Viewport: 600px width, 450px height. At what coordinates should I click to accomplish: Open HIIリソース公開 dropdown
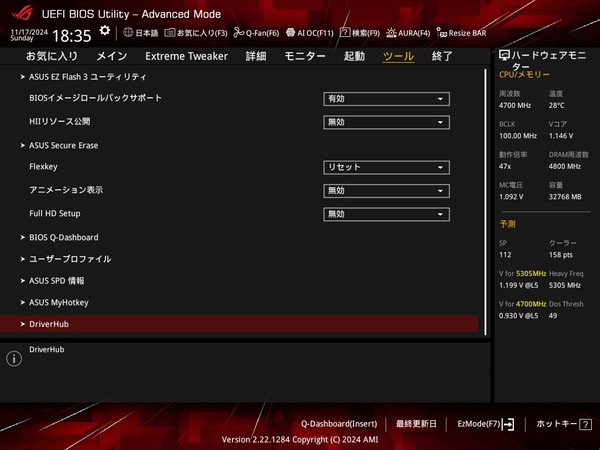386,122
